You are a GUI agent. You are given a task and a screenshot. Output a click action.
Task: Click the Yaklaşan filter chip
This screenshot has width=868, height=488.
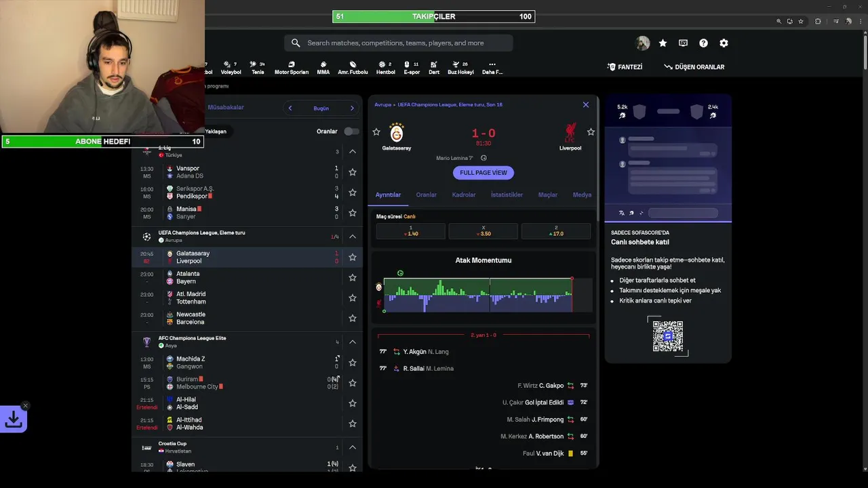coord(216,131)
